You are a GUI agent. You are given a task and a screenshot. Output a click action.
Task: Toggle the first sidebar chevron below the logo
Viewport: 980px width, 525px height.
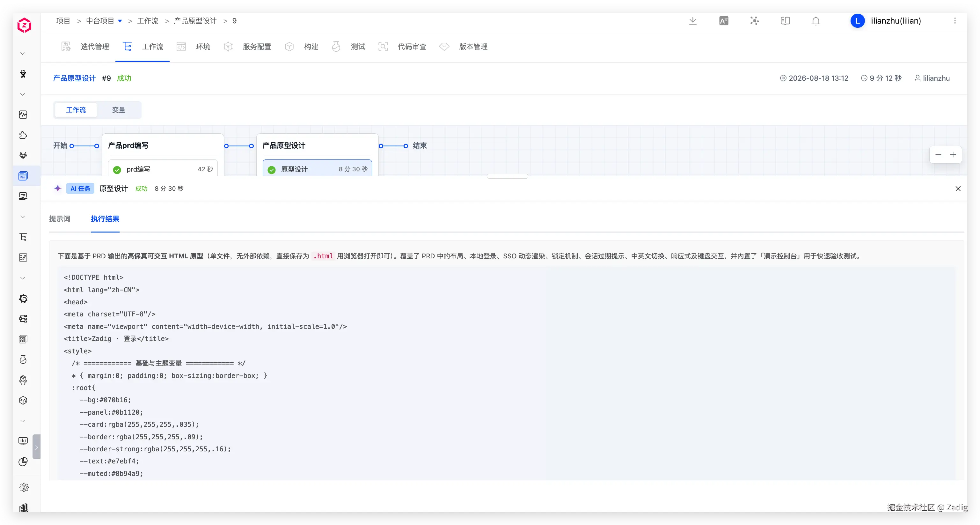coord(22,54)
